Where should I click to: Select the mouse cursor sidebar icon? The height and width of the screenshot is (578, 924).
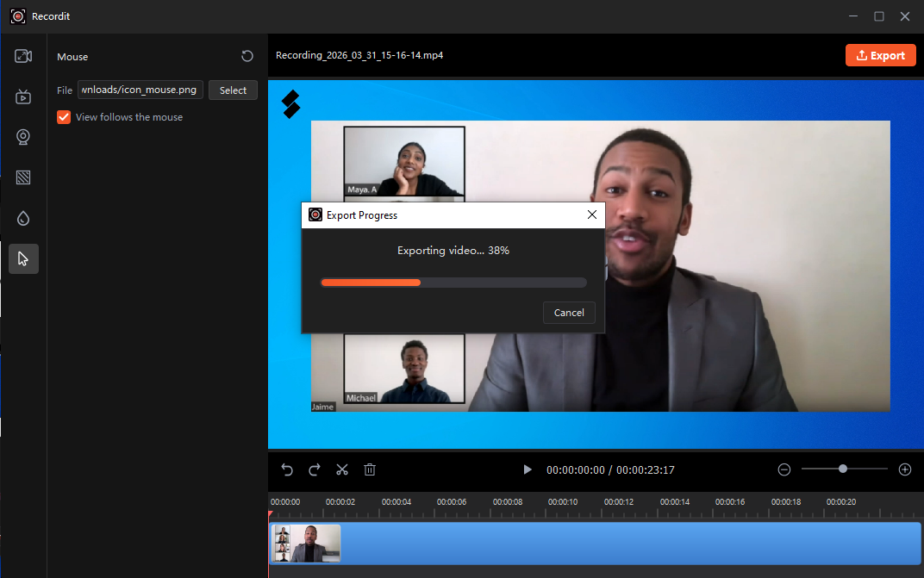[x=23, y=258]
